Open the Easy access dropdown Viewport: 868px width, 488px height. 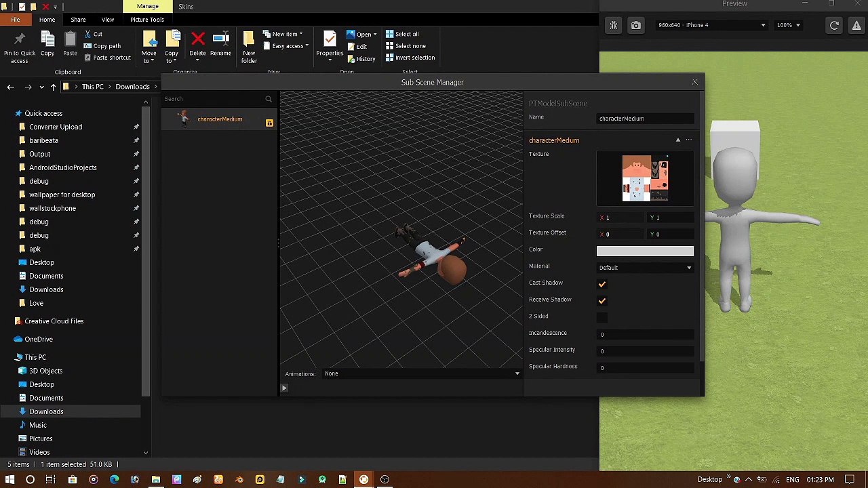(285, 46)
